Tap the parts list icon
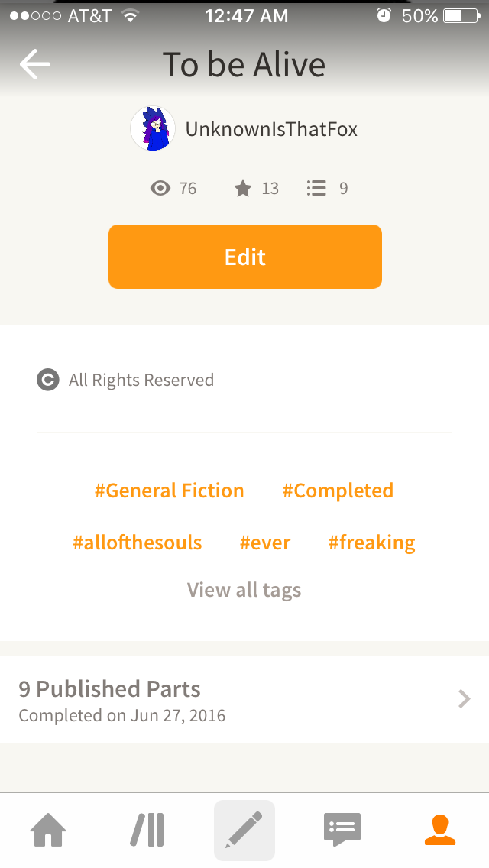Image resolution: width=489 pixels, height=868 pixels. coord(316,188)
